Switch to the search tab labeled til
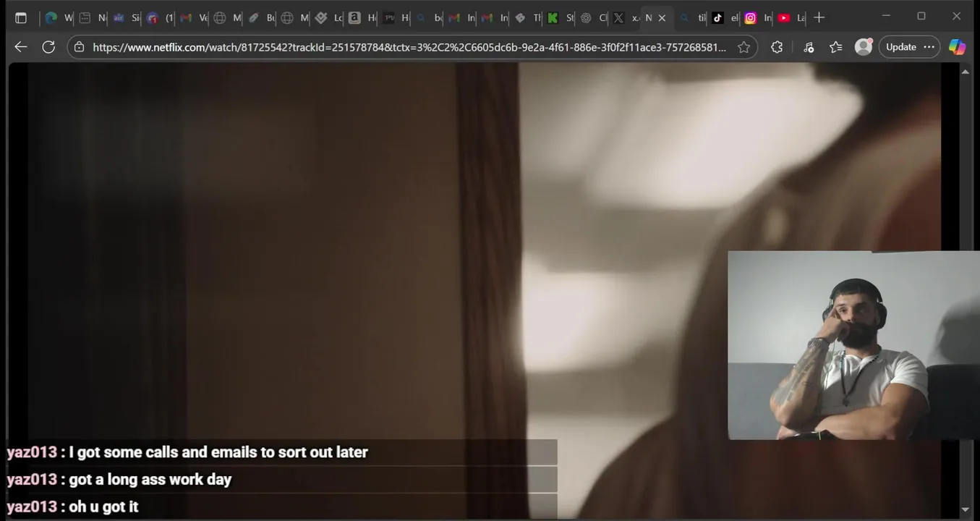The height and width of the screenshot is (521, 980). pos(692,18)
